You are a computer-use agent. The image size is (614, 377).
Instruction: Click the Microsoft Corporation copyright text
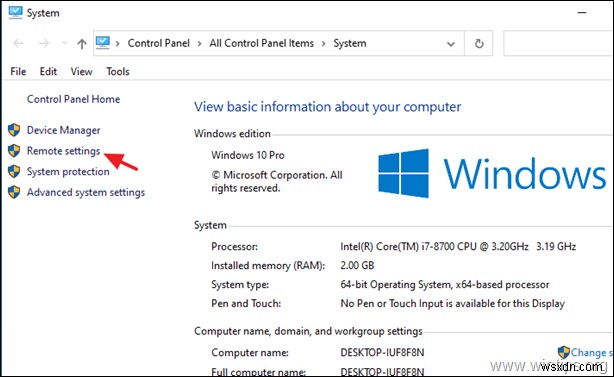tap(277, 181)
